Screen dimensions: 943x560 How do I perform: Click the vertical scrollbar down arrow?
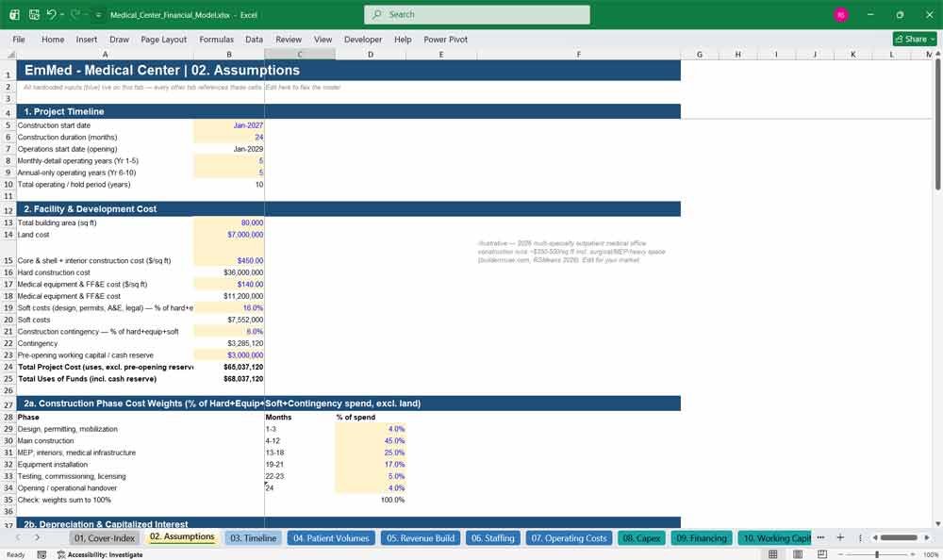[937, 524]
